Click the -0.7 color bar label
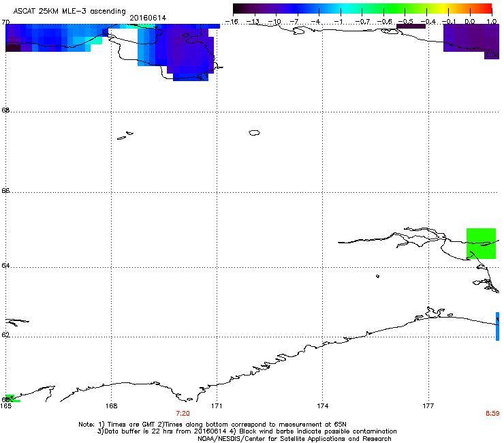This screenshot has height=443, width=504. 362,22
